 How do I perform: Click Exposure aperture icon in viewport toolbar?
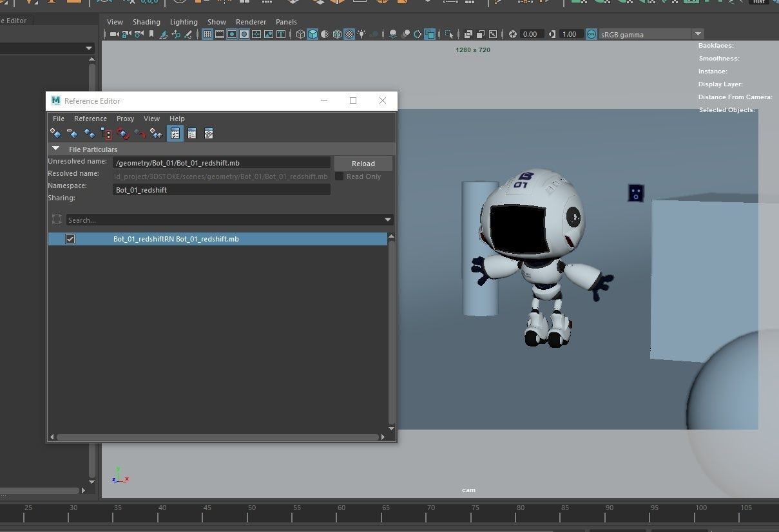[512, 34]
